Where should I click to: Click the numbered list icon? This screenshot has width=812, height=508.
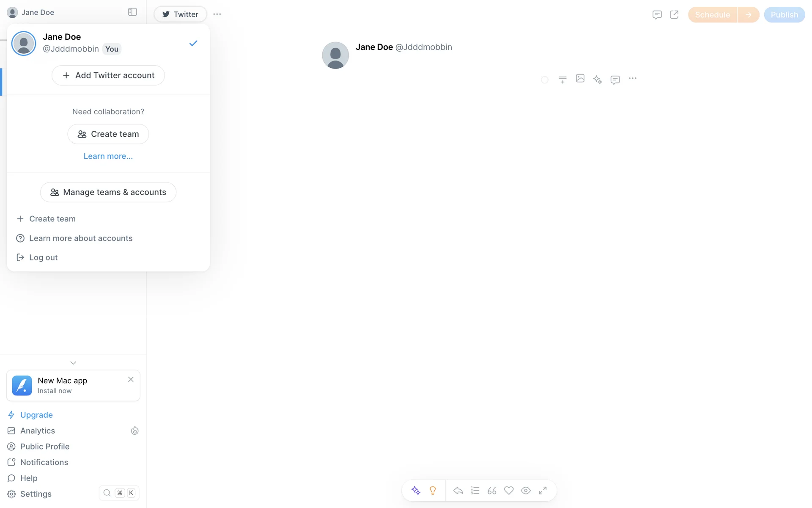(475, 490)
